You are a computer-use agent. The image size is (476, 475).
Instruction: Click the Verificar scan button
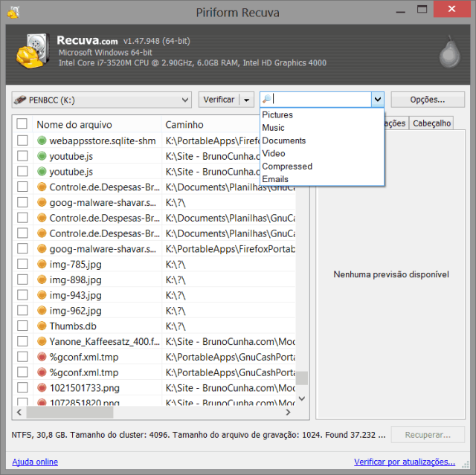click(219, 100)
